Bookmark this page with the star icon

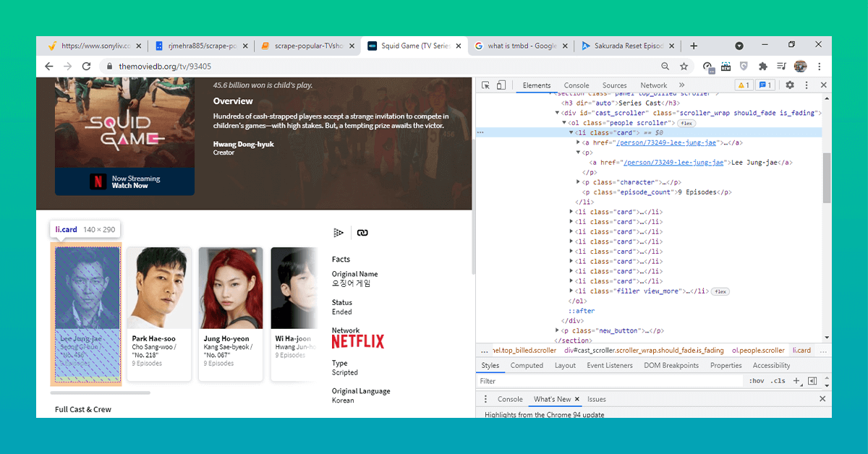[x=684, y=67]
